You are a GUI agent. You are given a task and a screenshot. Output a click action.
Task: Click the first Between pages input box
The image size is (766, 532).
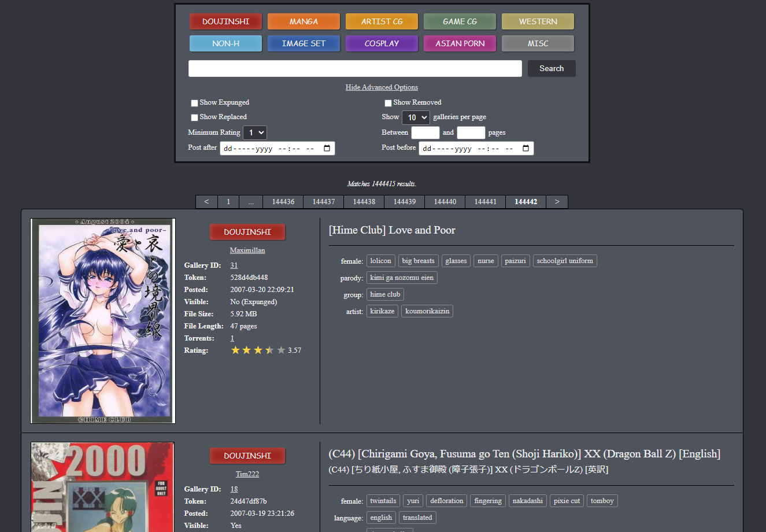425,133
